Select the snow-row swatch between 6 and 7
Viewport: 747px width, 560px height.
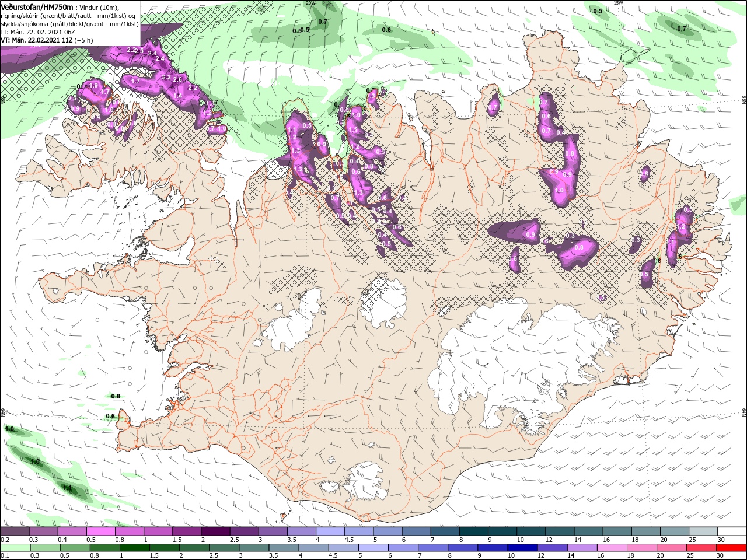(417, 531)
